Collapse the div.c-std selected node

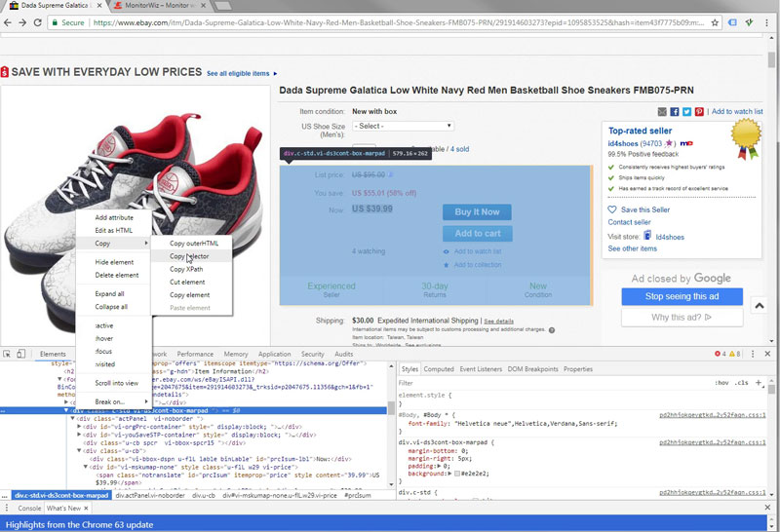tap(66, 410)
